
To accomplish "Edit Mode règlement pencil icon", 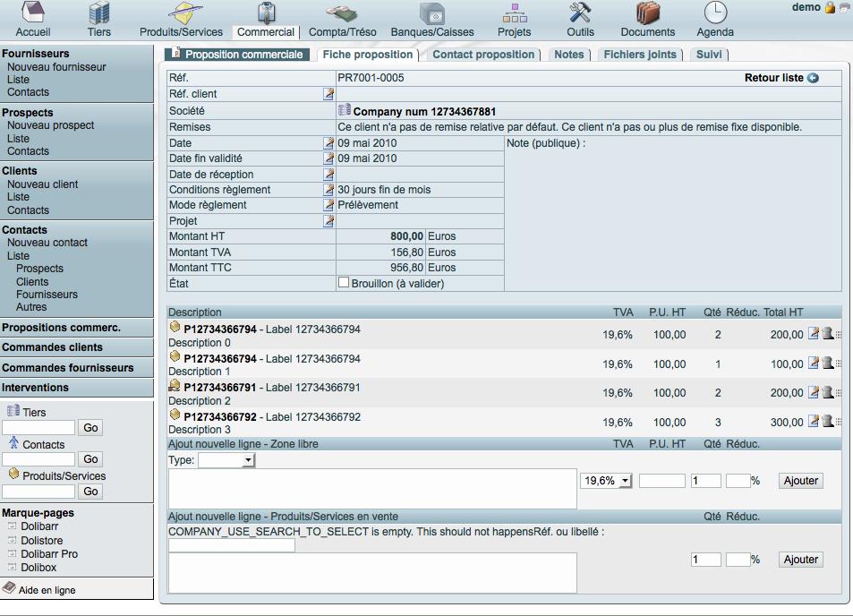I will pos(328,205).
